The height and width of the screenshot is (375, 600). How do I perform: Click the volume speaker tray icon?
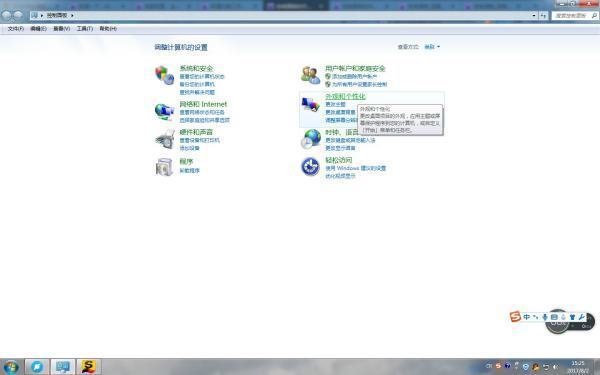pyautogui.click(x=555, y=367)
